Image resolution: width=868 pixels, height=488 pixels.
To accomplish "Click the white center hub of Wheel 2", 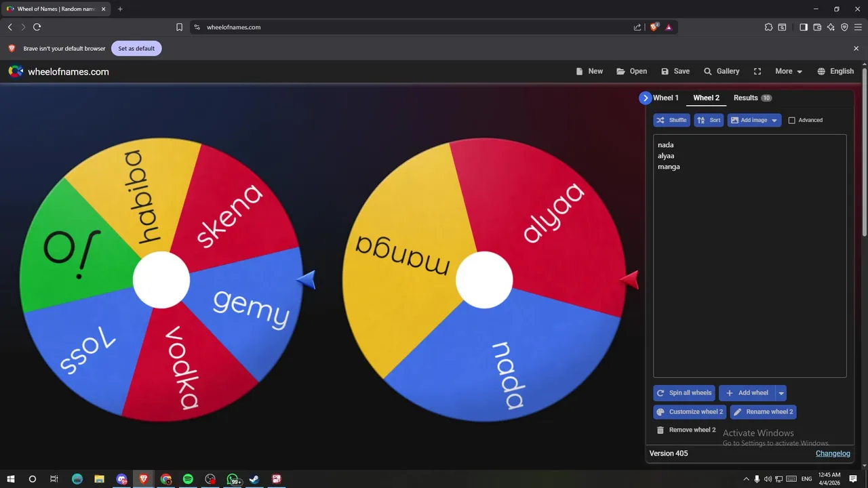I will coord(484,280).
